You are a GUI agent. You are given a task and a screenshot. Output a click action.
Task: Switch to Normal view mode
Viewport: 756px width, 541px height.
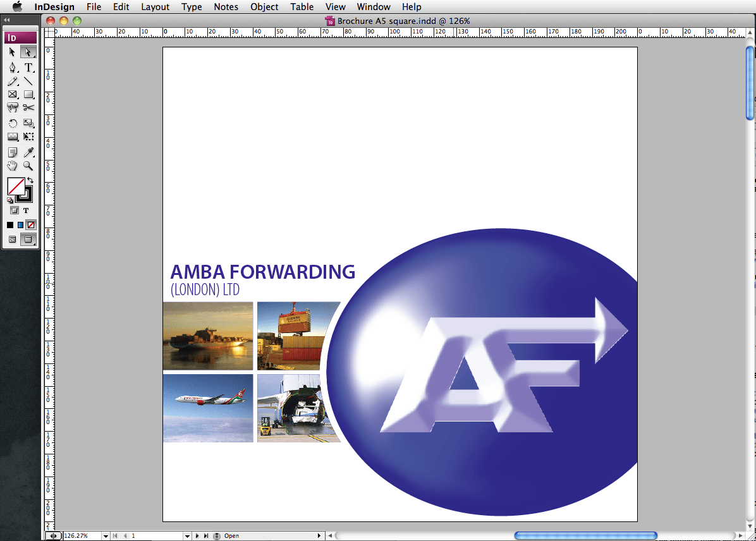pos(13,239)
